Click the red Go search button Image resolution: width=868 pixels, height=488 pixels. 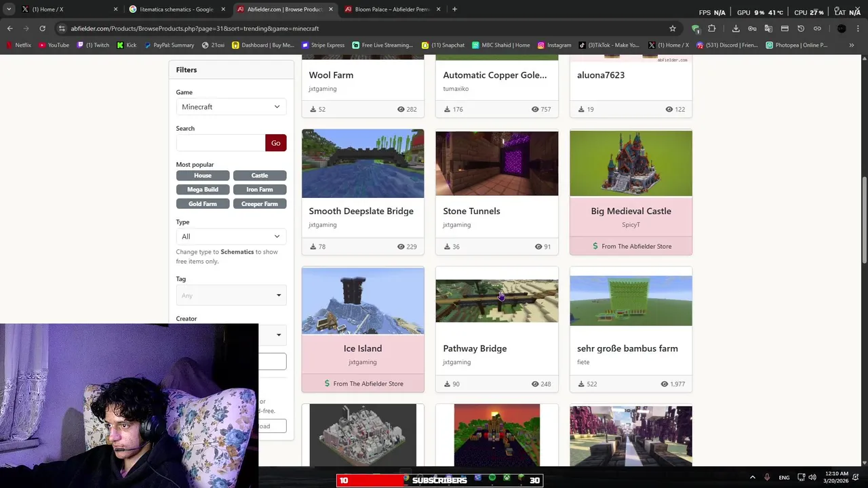click(x=275, y=142)
